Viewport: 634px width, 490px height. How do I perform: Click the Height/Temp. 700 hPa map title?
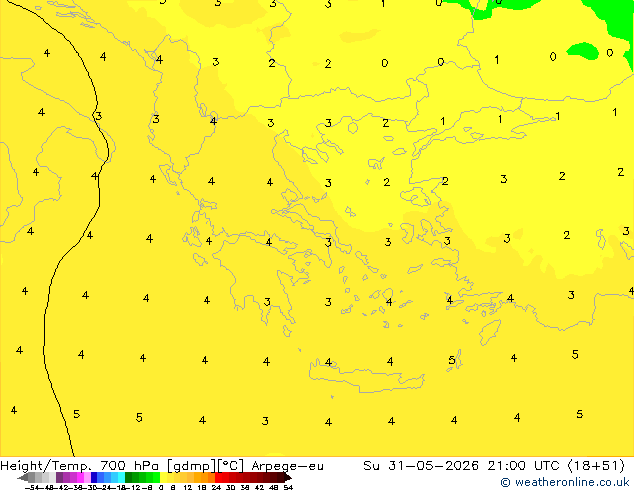point(82,466)
